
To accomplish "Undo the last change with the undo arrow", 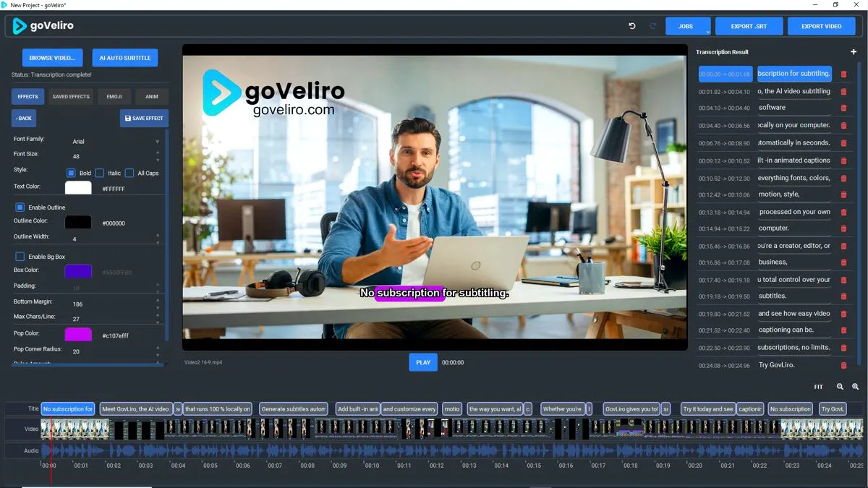I will coord(631,26).
